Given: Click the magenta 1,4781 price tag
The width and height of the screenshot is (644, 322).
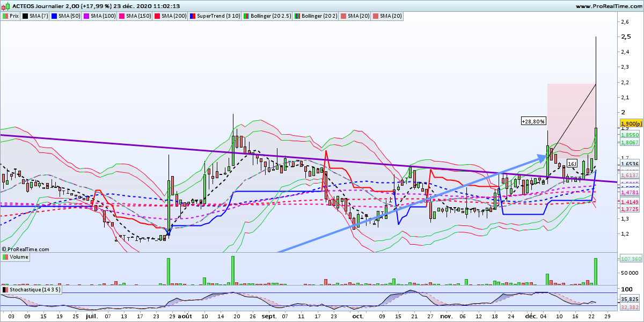Looking at the screenshot, I should (629, 192).
